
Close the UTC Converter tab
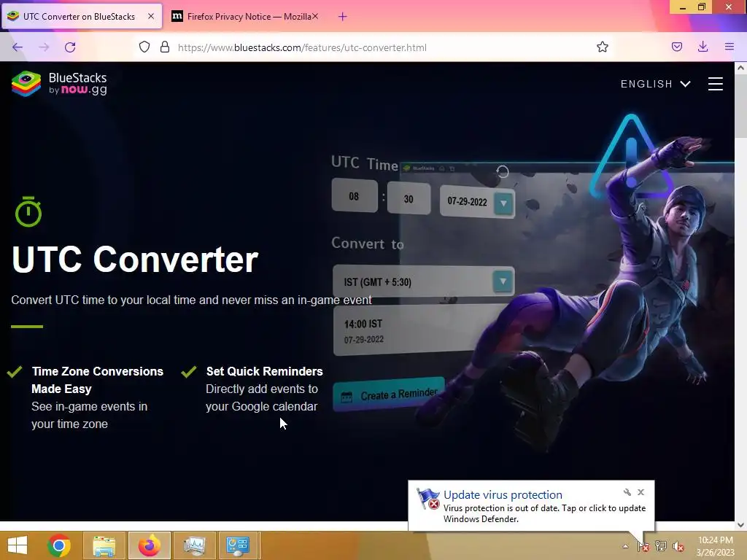pos(151,16)
